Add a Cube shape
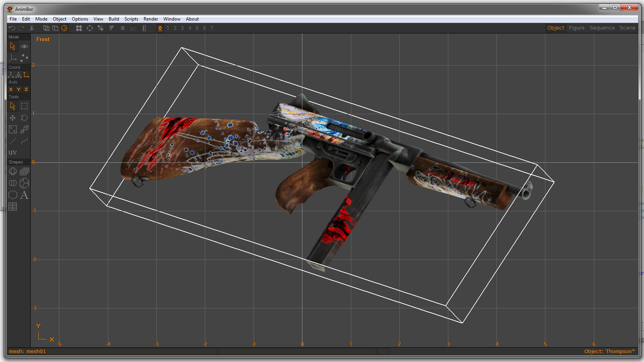 pos(24,171)
